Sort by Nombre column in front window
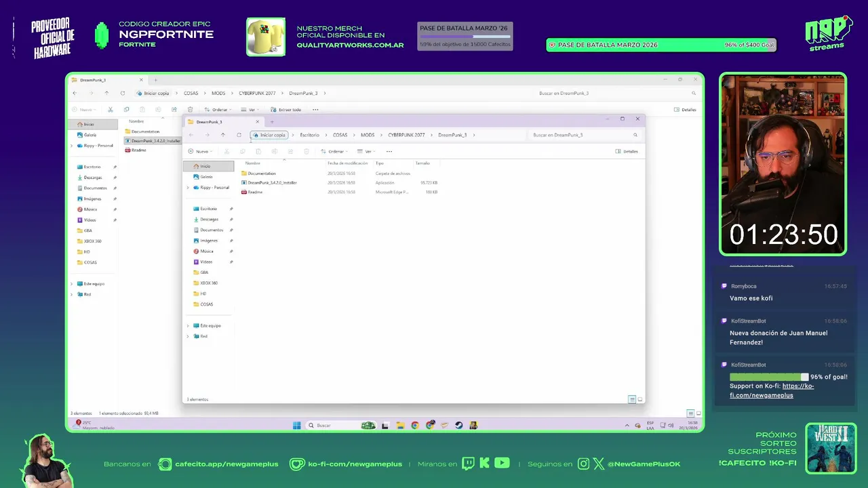Screen dimensions: 868x488 pos(253,163)
